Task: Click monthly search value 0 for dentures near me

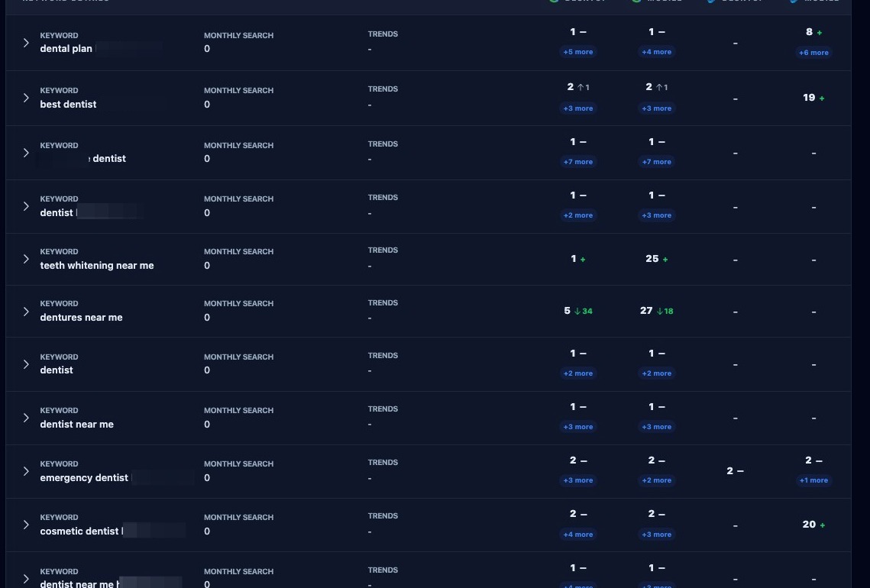Action: point(207,318)
